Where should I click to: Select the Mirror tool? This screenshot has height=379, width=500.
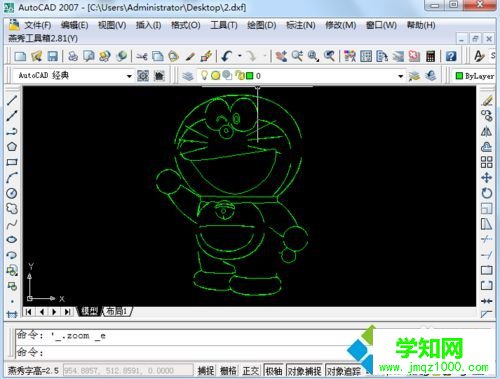coord(487,131)
